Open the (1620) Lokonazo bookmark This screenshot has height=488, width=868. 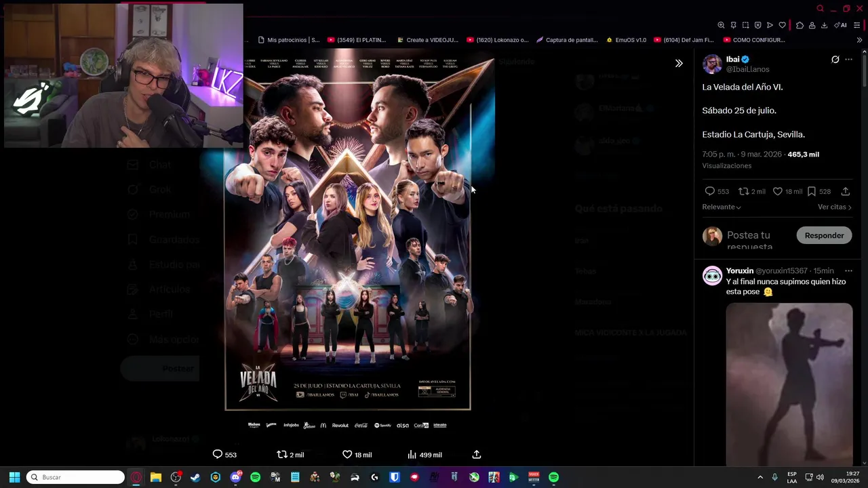click(497, 40)
